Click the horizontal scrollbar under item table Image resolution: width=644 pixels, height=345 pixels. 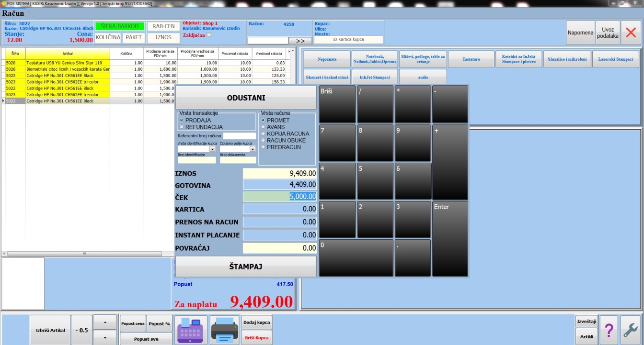coord(86,254)
